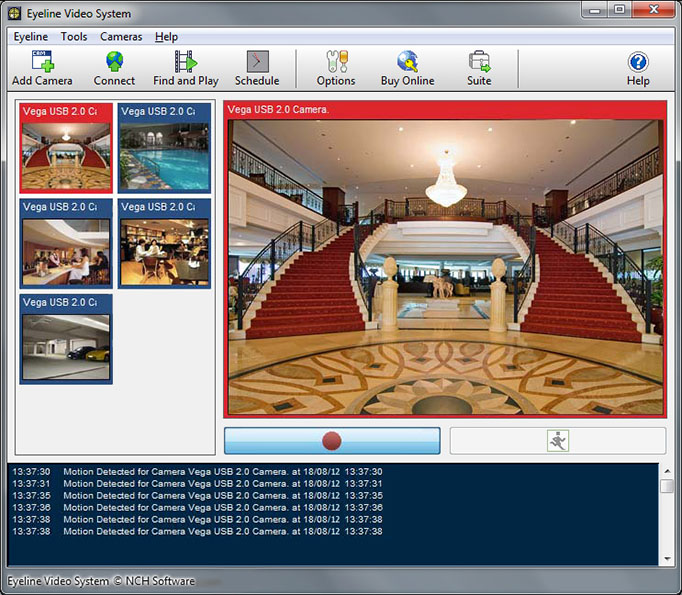Screen dimensions: 682x595
Task: Open the Options settings icon
Action: tap(336, 68)
